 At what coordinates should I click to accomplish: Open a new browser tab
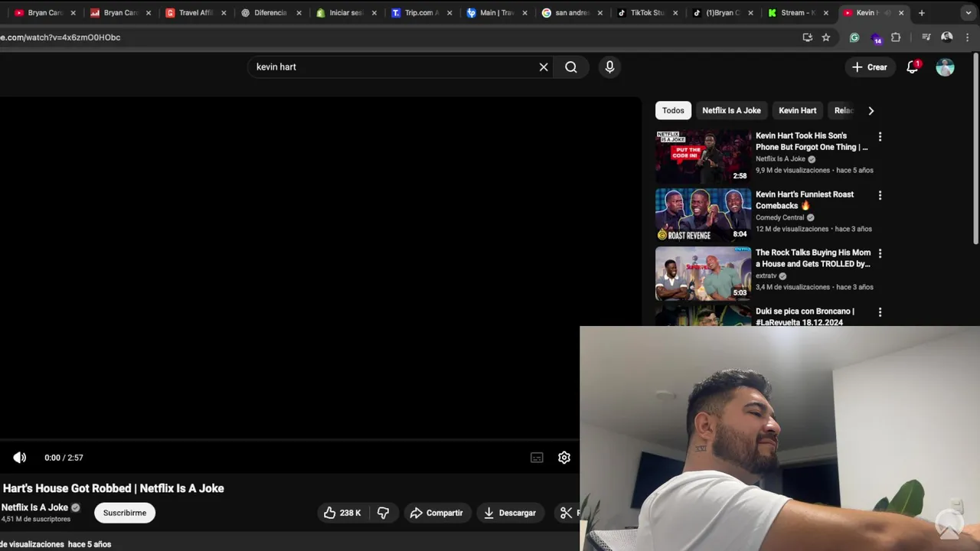[922, 13]
